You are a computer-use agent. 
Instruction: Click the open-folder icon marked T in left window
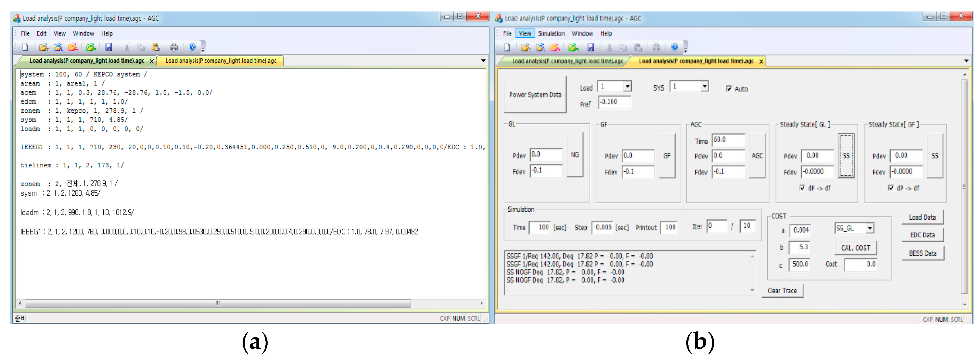[43, 47]
